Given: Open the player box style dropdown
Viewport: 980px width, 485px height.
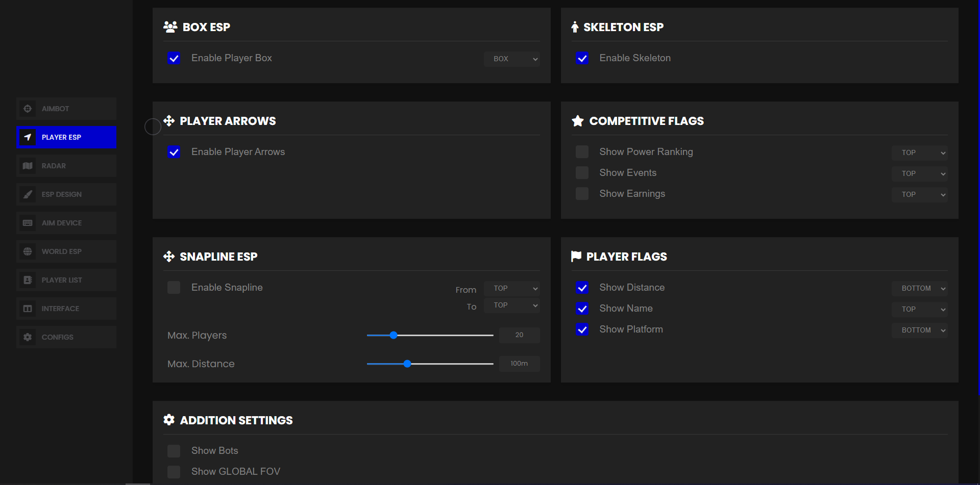Looking at the screenshot, I should pyautogui.click(x=511, y=59).
